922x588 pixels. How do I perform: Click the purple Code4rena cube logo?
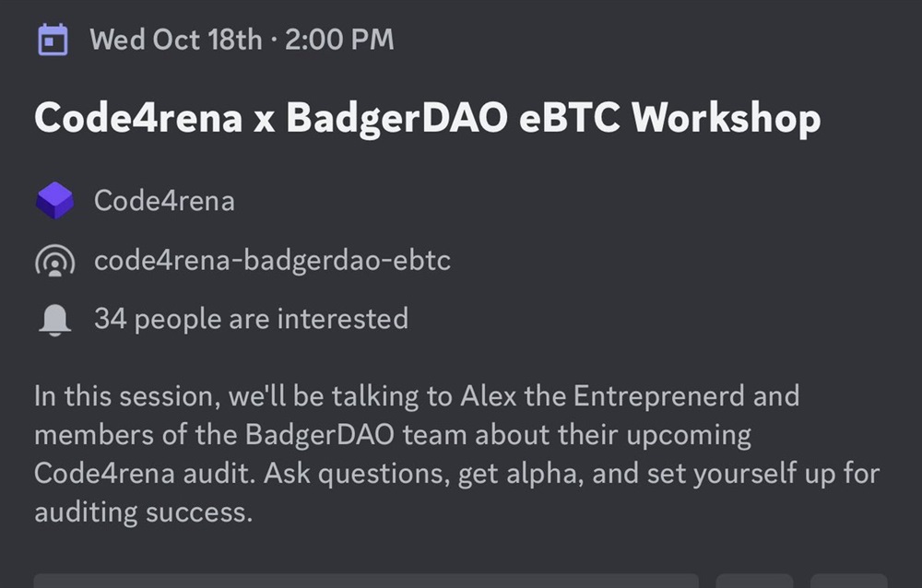point(54,201)
